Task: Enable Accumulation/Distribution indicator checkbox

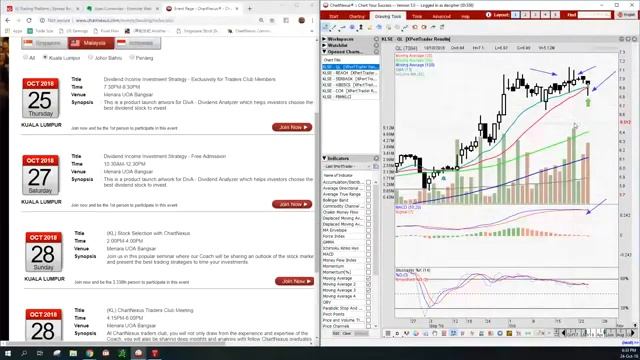Action: click(369, 182)
